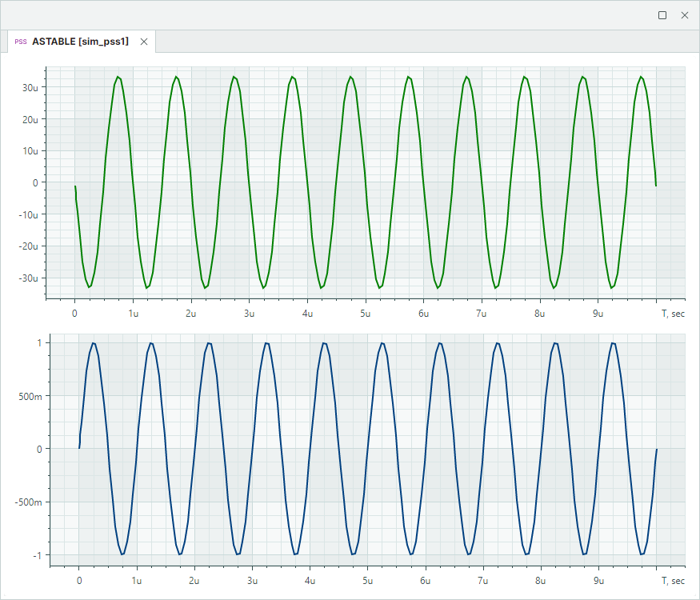Screen dimensions: 700x600
Task: Click the 3u marker on lower time axis
Action: (x=253, y=581)
